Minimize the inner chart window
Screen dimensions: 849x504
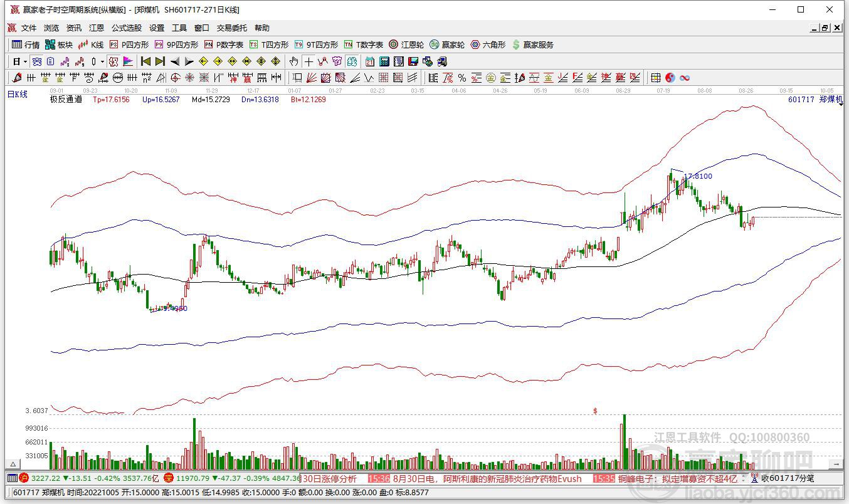[814, 28]
